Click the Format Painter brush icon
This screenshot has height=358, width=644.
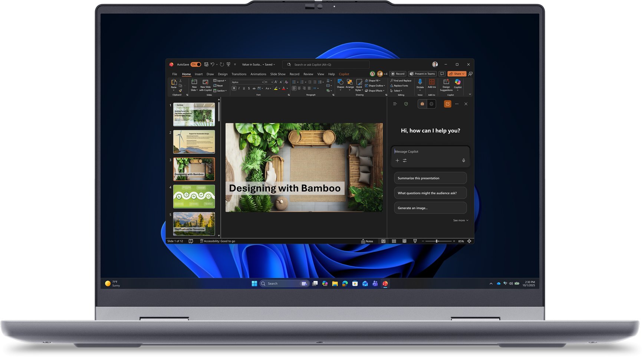click(x=181, y=91)
